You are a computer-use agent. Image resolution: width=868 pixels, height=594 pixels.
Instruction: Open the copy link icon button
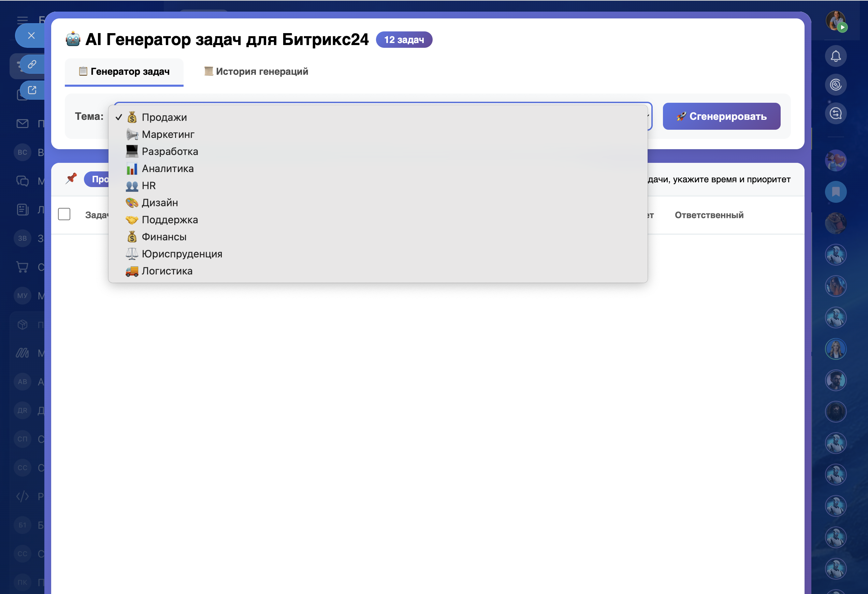[32, 64]
